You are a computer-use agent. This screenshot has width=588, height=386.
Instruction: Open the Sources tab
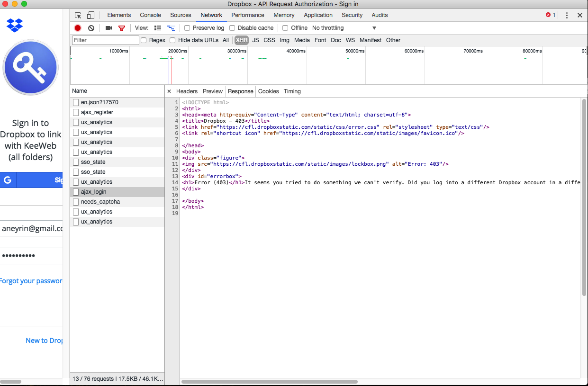(x=181, y=15)
